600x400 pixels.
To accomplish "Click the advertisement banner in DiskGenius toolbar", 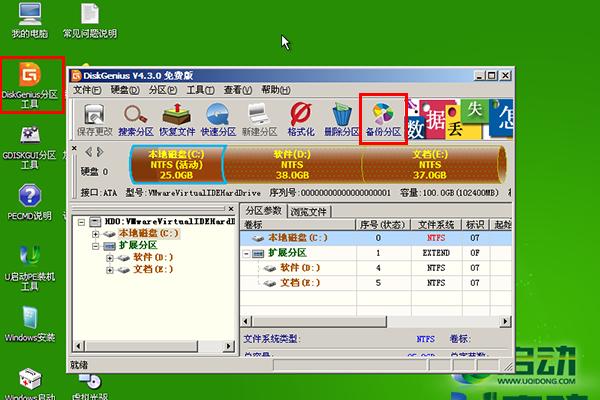I will [459, 119].
